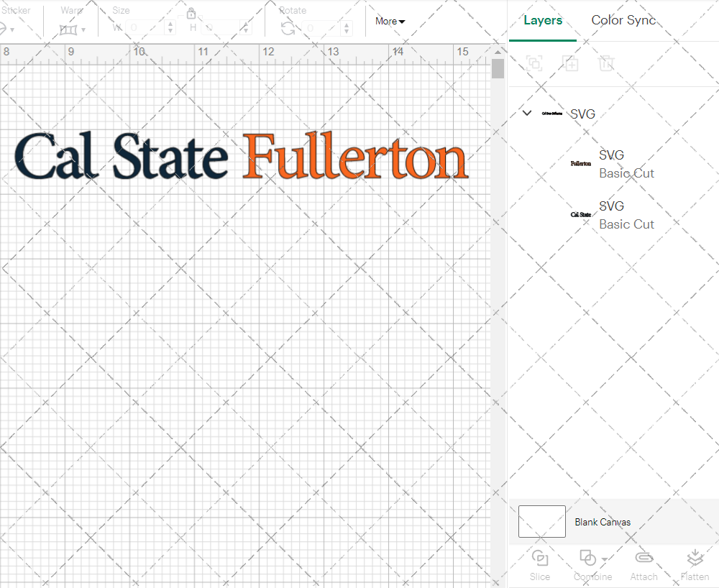
Task: Switch to the Layers tab
Action: point(543,20)
